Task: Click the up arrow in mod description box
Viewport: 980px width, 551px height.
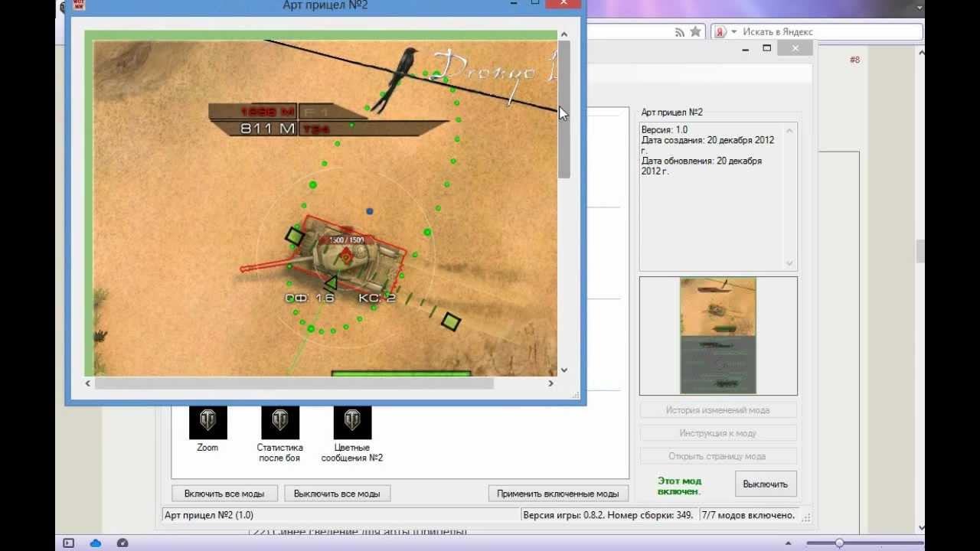Action: pyautogui.click(x=789, y=130)
